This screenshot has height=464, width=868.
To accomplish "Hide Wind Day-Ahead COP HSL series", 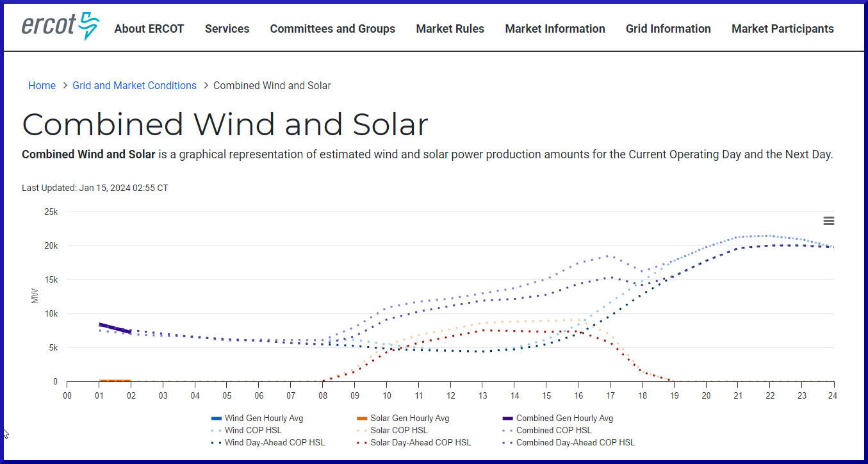I will [274, 443].
